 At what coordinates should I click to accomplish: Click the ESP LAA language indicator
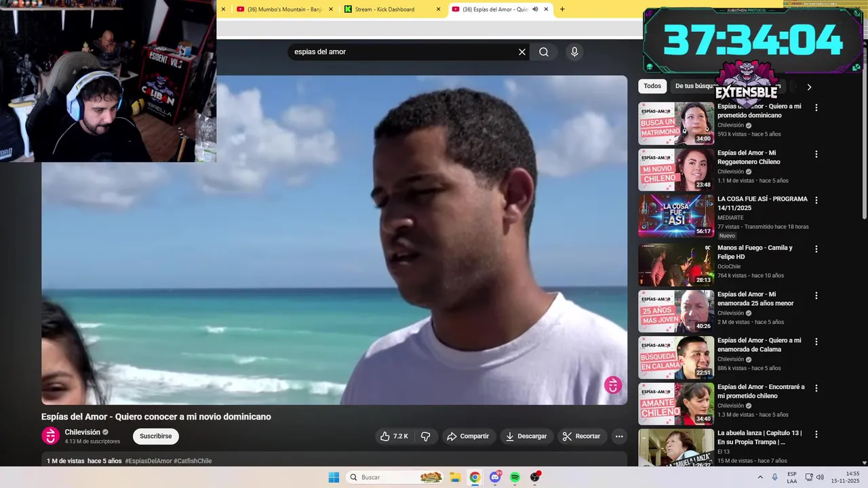[x=792, y=477]
